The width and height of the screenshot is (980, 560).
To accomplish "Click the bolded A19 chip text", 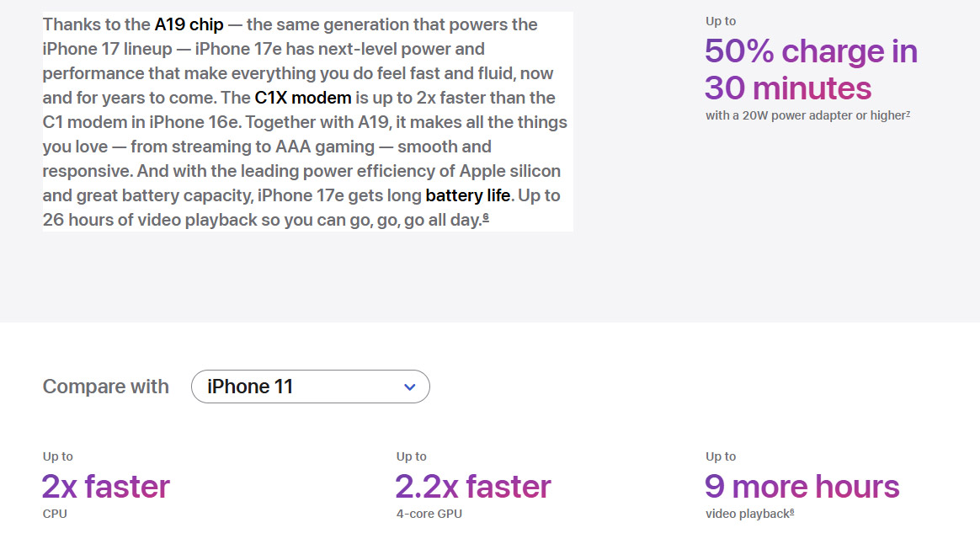I will [x=189, y=24].
